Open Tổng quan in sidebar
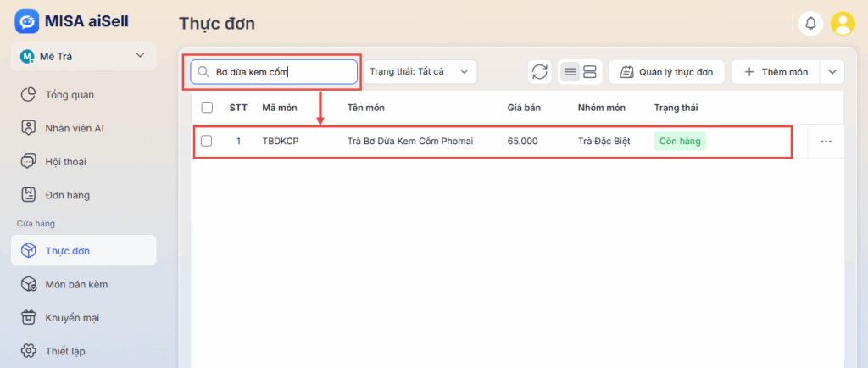 (x=70, y=94)
